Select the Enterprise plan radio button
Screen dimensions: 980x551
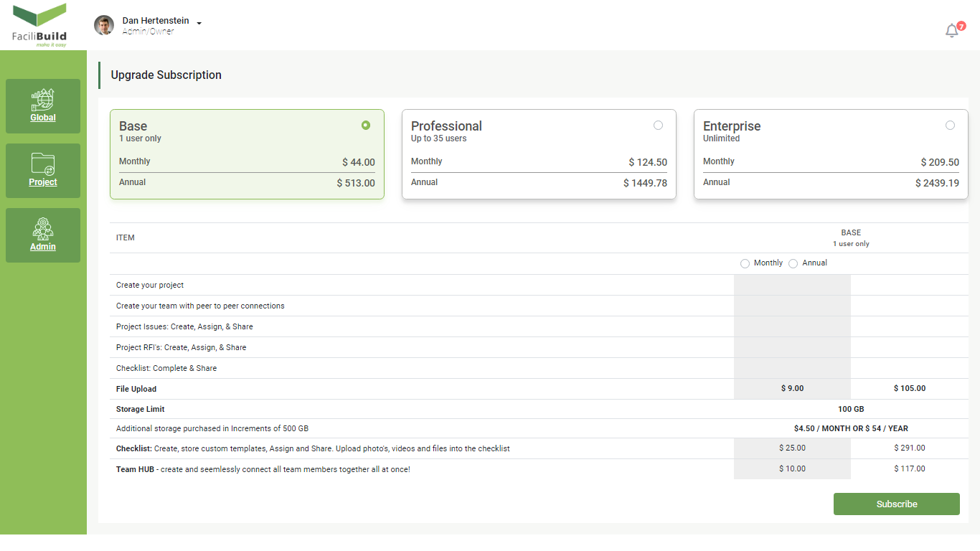(x=950, y=126)
